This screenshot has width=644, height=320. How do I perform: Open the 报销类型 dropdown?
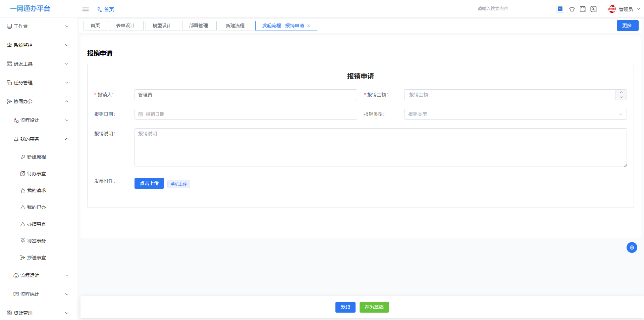coord(515,114)
